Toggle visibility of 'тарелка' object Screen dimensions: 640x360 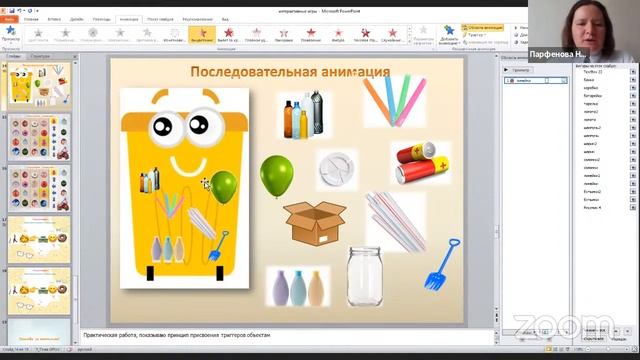click(633, 104)
